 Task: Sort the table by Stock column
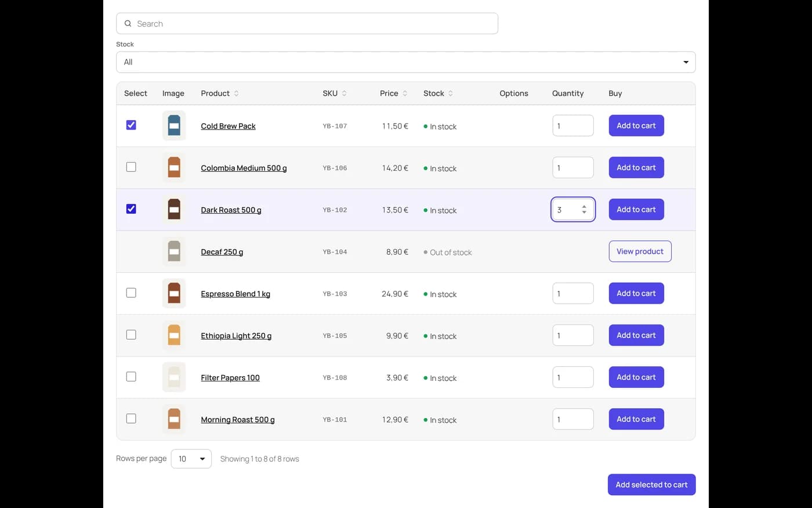[x=438, y=93]
